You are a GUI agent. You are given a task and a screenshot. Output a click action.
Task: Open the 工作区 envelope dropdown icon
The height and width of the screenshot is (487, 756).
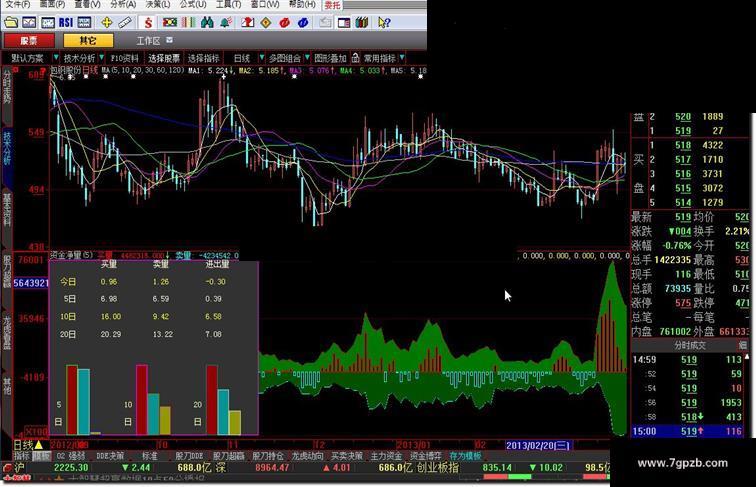click(169, 40)
